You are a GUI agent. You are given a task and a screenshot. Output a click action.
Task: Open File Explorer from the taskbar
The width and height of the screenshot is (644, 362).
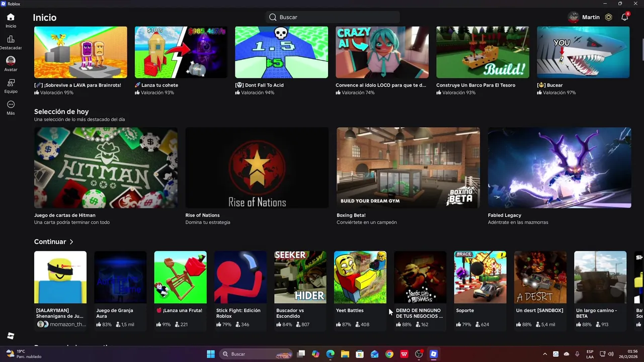[345, 354]
